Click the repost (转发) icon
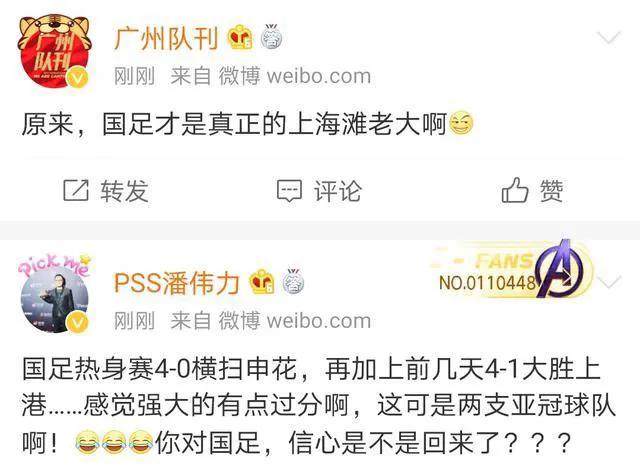This screenshot has width=640, height=476. [76, 190]
